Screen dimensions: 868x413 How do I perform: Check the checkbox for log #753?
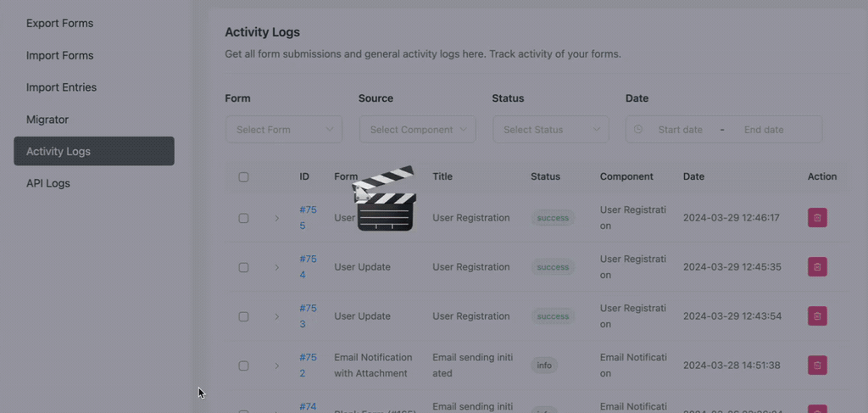[243, 316]
